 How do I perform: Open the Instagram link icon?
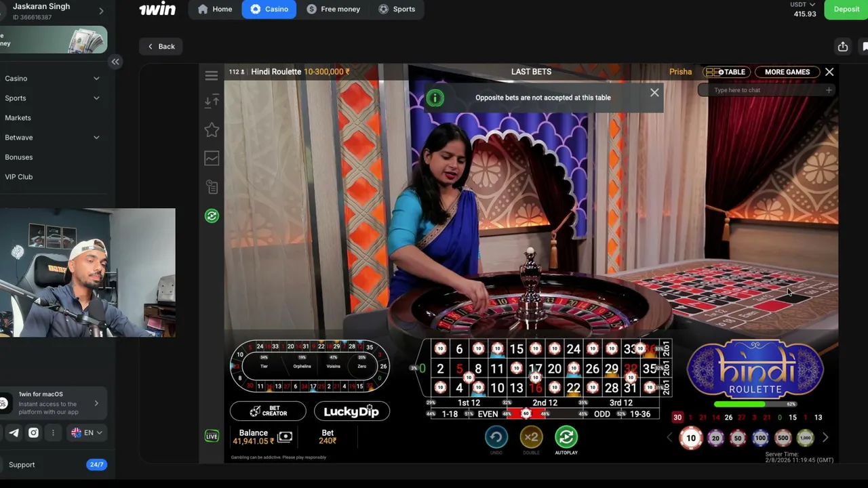[33, 432]
